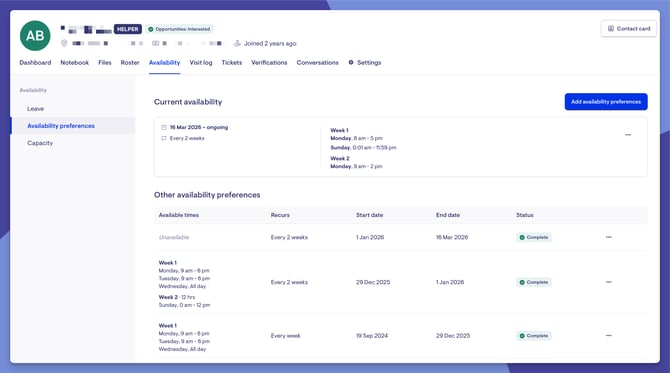Click the Every week recurrence cell
The image size is (670, 373).
pyautogui.click(x=285, y=335)
